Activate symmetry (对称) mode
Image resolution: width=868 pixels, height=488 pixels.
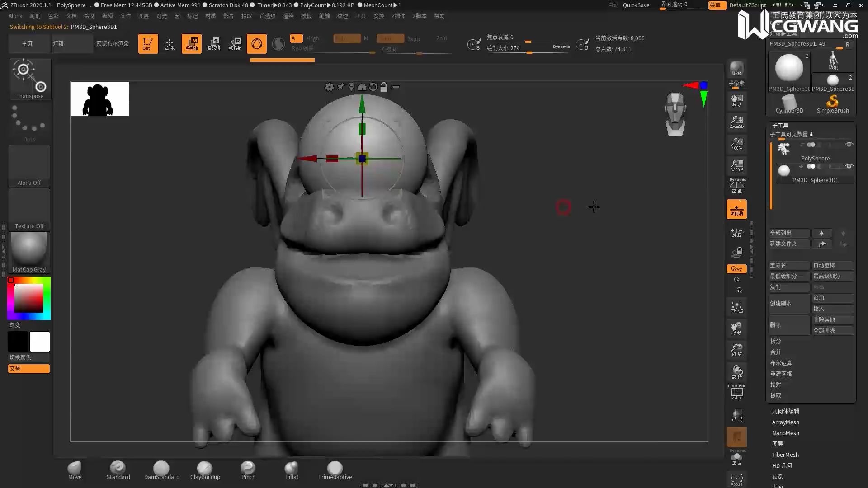click(736, 232)
